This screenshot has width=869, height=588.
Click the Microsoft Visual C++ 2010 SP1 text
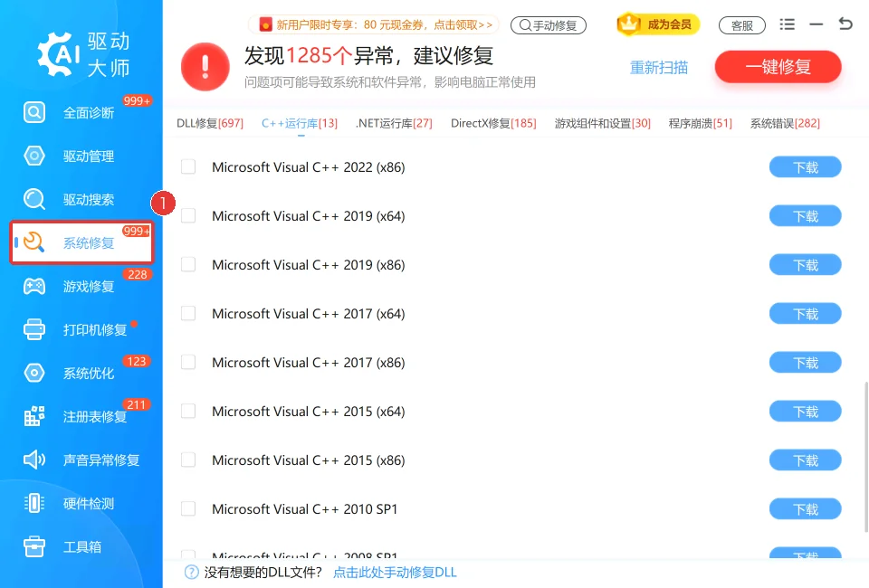[304, 508]
